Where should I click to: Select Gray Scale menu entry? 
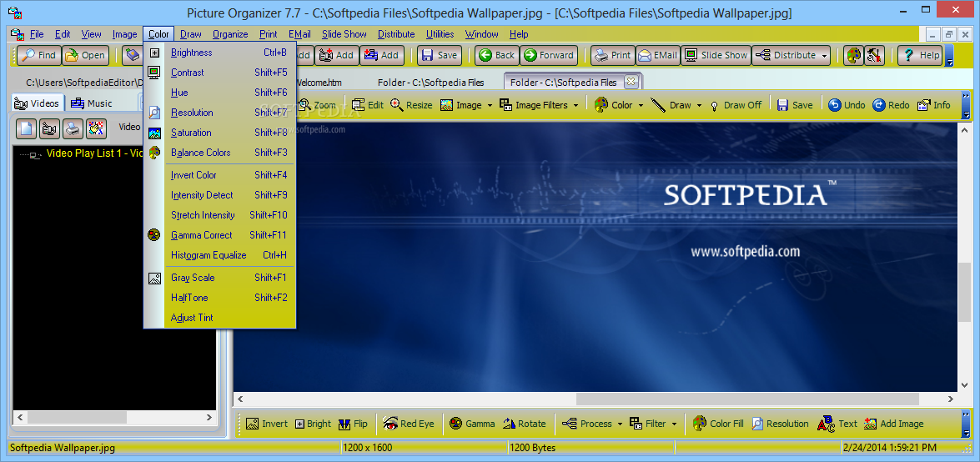coord(220,278)
